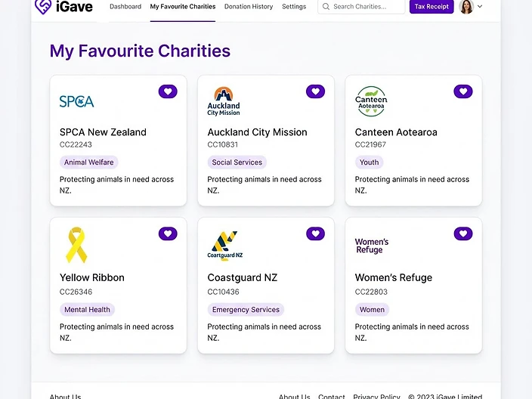The width and height of the screenshot is (532, 399).
Task: Open Auckland City Mission title
Action: (257, 132)
